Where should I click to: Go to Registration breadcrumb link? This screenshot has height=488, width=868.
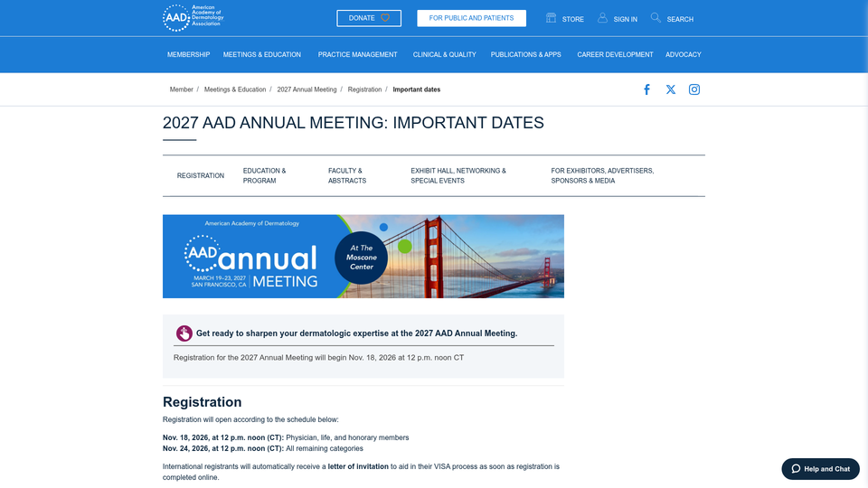pos(364,89)
